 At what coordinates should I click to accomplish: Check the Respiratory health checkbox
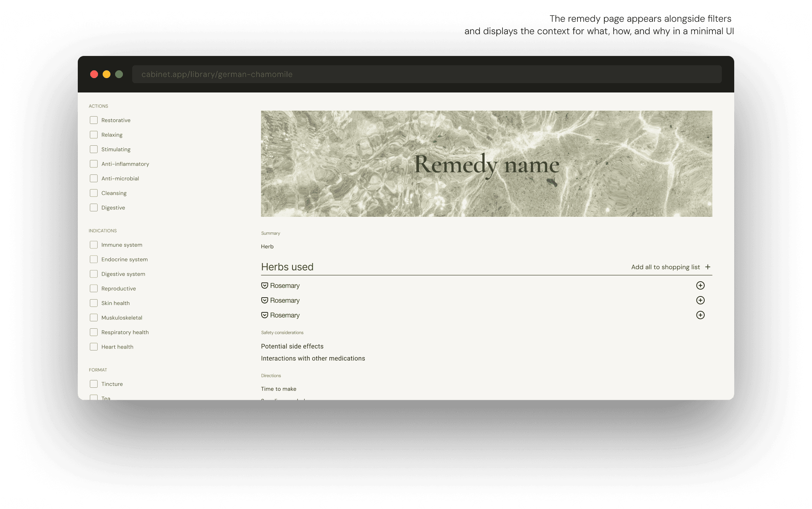[x=94, y=332]
